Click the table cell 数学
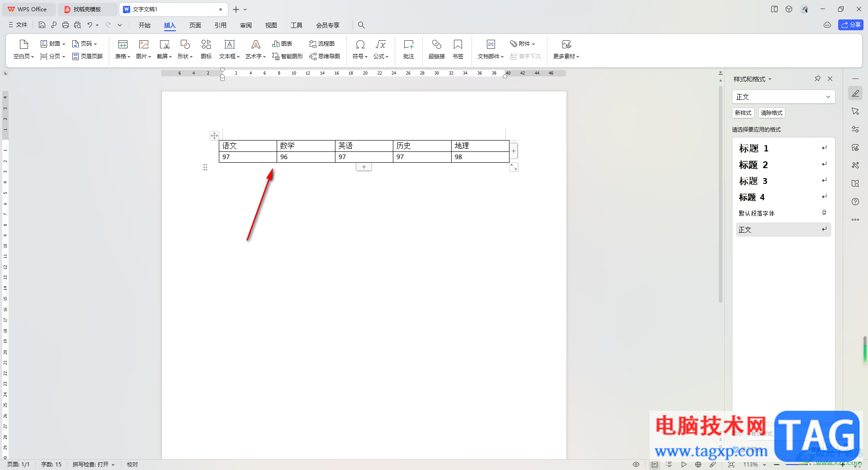This screenshot has height=470, width=868. [306, 146]
